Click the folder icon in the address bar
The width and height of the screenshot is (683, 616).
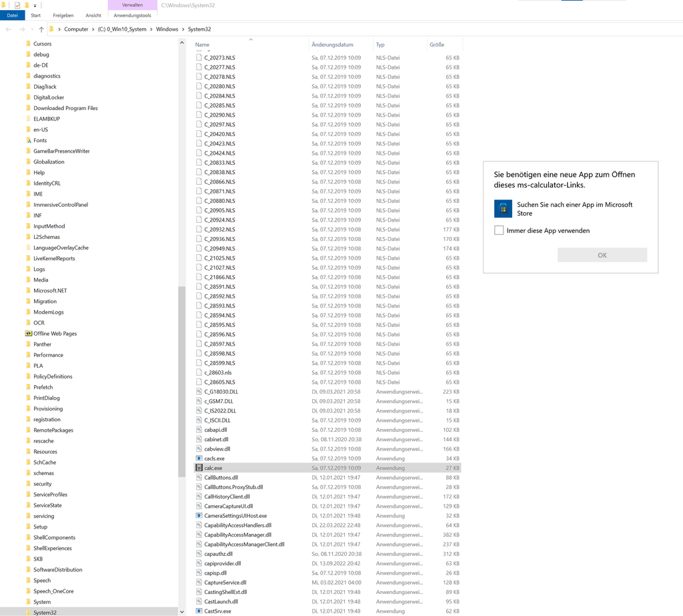click(51, 29)
